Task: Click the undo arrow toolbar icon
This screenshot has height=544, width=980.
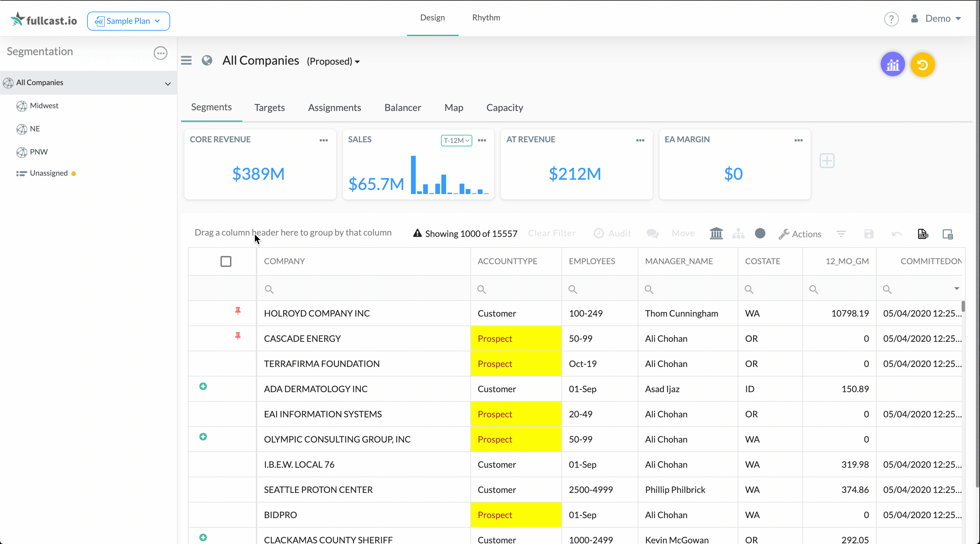Action: tap(896, 234)
